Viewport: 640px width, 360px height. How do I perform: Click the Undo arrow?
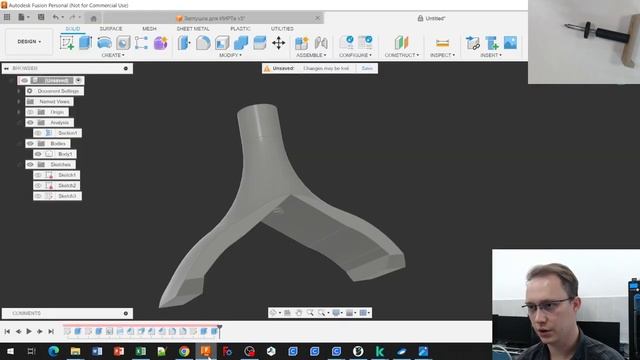(x=56, y=17)
